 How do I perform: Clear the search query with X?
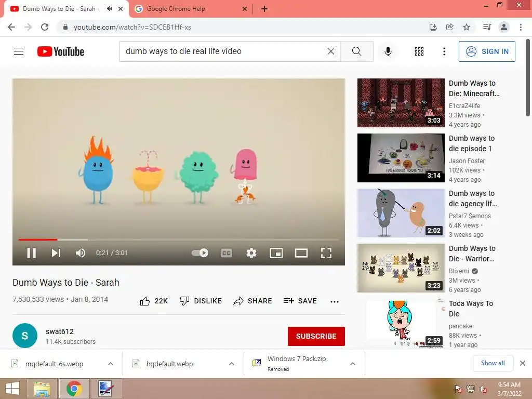point(331,51)
